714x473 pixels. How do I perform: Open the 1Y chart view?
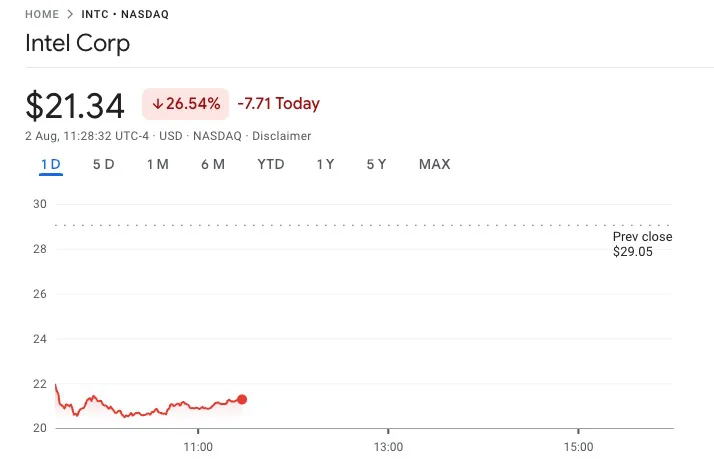pos(325,164)
